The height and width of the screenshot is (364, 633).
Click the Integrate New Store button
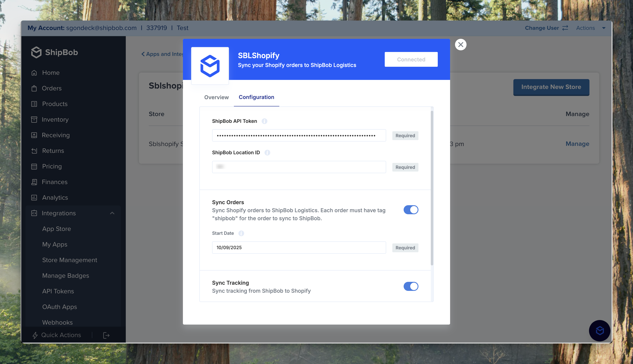[551, 87]
